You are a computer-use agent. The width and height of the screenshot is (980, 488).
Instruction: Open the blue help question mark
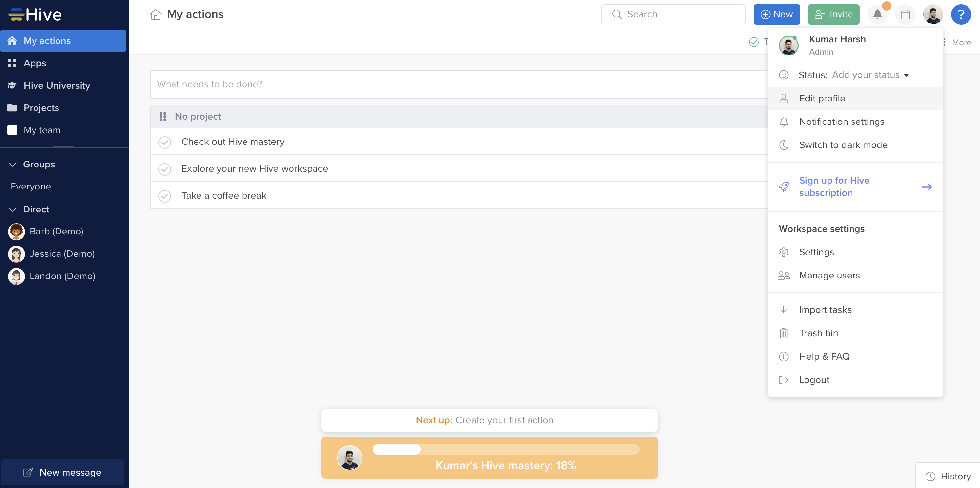point(961,14)
